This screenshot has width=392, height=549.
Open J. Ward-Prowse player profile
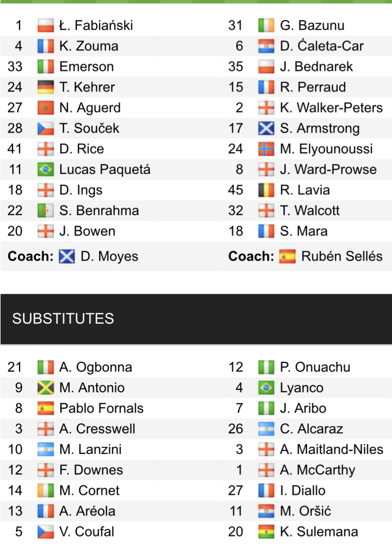[x=328, y=169]
